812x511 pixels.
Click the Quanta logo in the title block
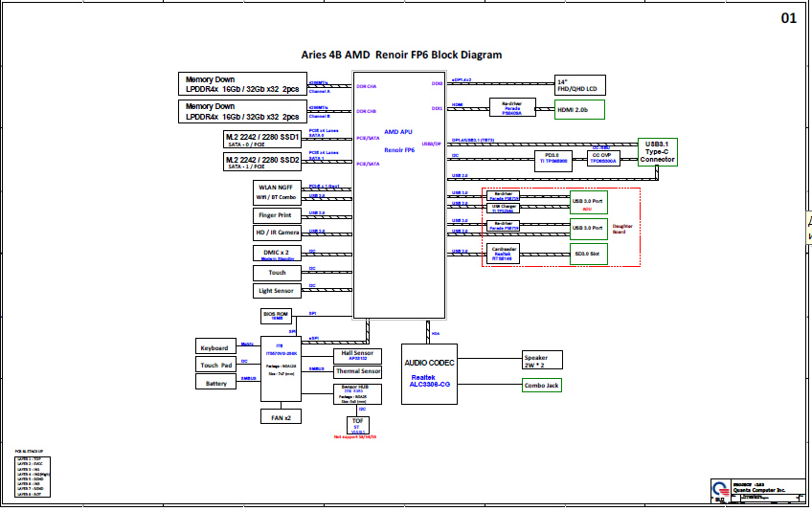720,490
